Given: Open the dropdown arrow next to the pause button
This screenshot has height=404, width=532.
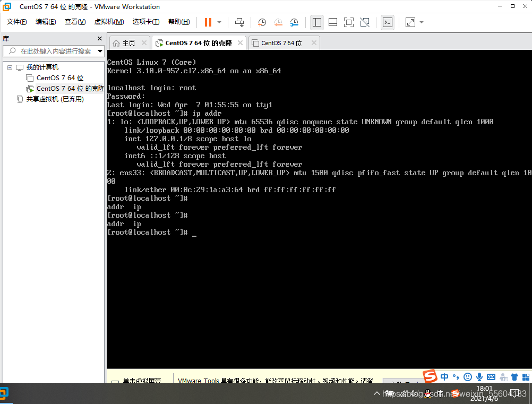Looking at the screenshot, I should [219, 22].
